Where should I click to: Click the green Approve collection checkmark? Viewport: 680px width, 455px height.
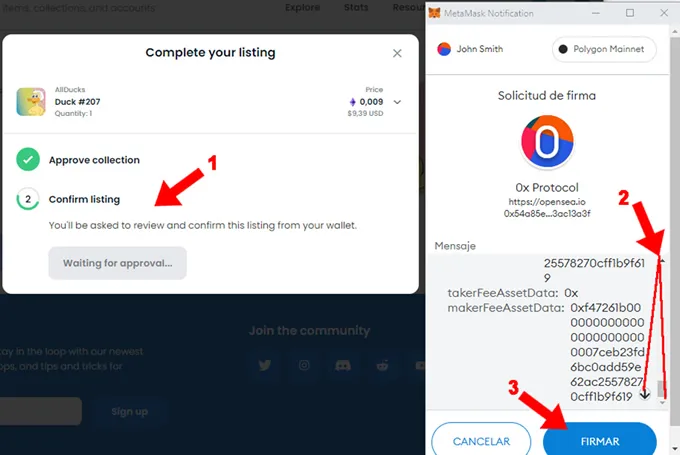28,160
